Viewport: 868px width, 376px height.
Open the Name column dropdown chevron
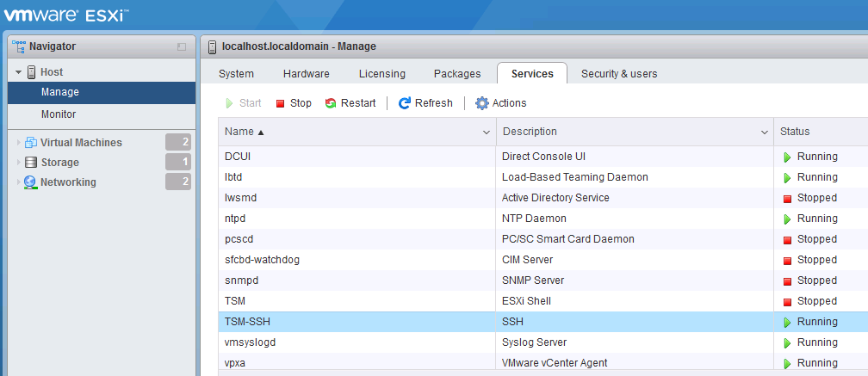(487, 133)
